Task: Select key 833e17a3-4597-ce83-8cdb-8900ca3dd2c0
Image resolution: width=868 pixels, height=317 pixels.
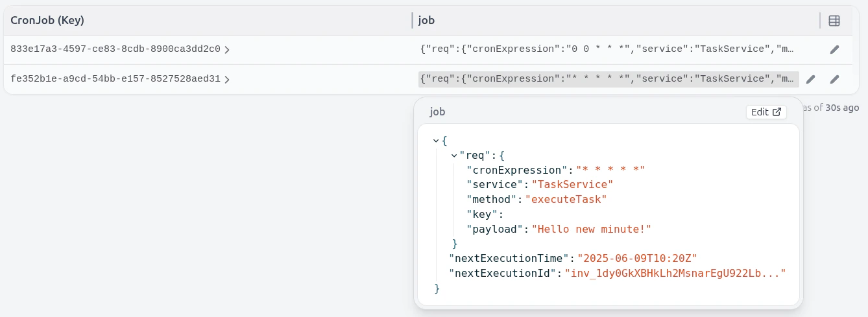Action: point(115,49)
